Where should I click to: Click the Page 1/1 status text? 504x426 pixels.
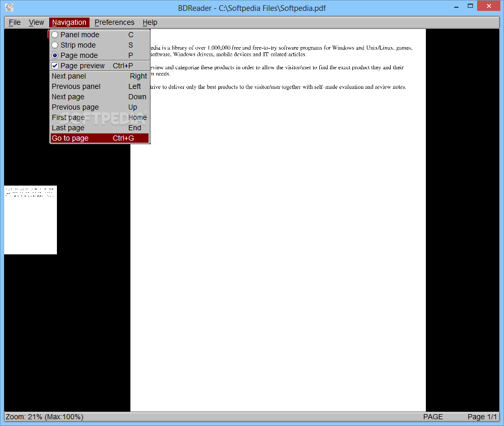tap(482, 417)
